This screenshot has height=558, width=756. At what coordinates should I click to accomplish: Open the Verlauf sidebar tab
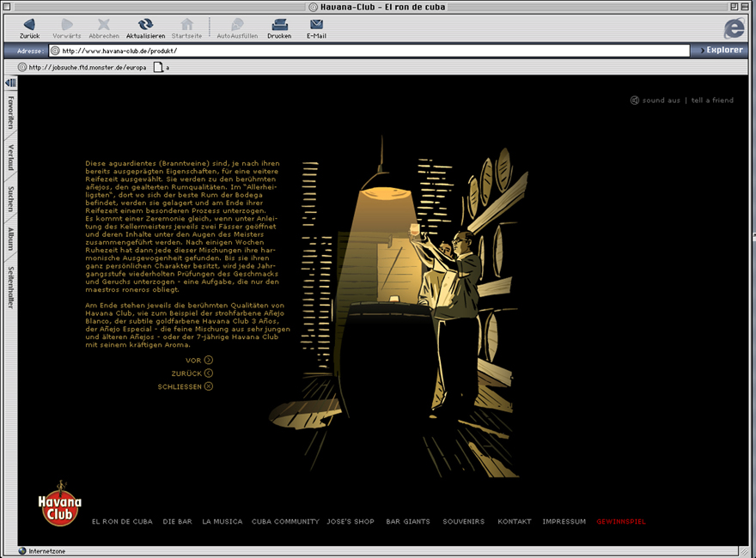click(10, 157)
